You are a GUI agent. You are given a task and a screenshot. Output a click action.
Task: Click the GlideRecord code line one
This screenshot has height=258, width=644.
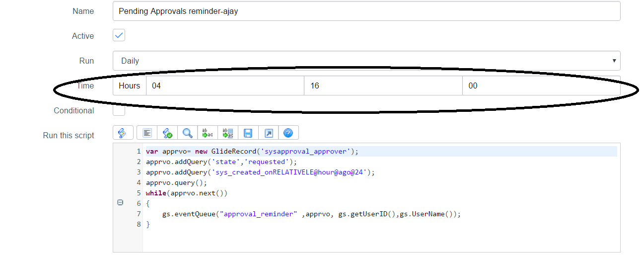pyautogui.click(x=252, y=151)
